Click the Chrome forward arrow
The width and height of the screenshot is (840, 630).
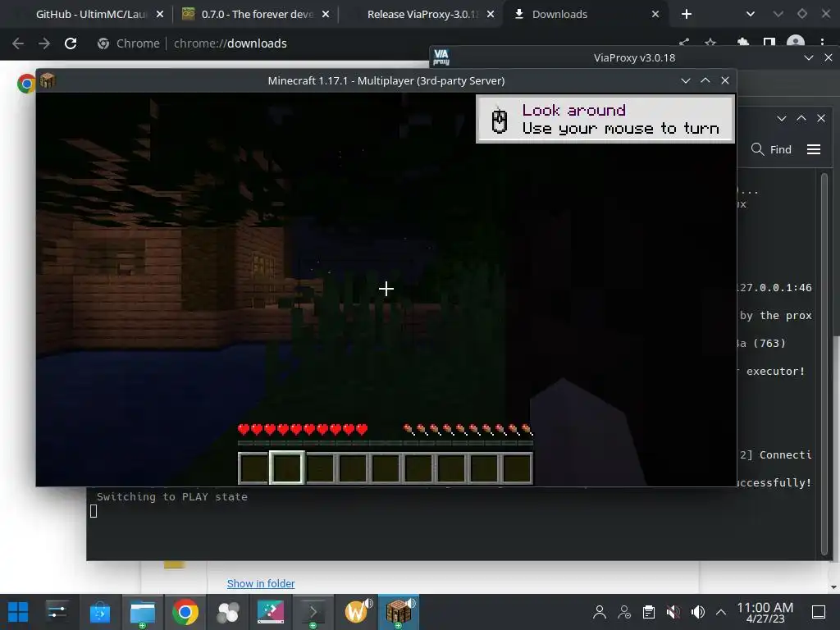tap(44, 43)
